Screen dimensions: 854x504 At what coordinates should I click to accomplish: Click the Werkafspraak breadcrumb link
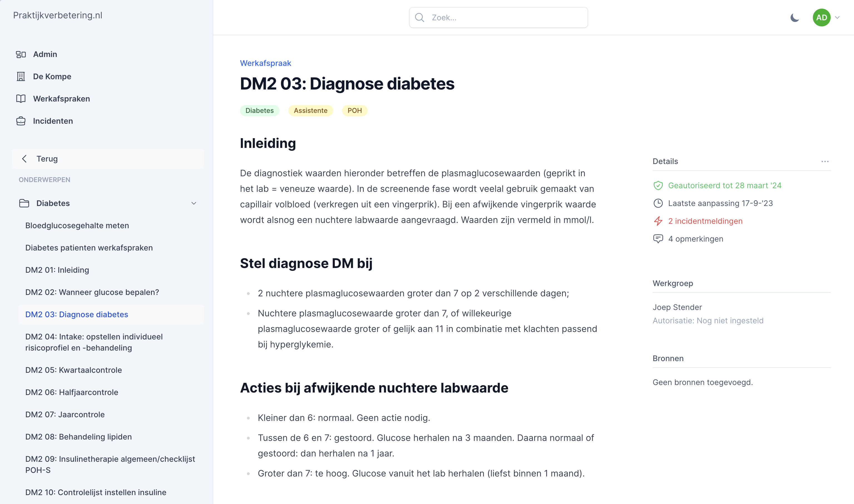[x=265, y=63]
